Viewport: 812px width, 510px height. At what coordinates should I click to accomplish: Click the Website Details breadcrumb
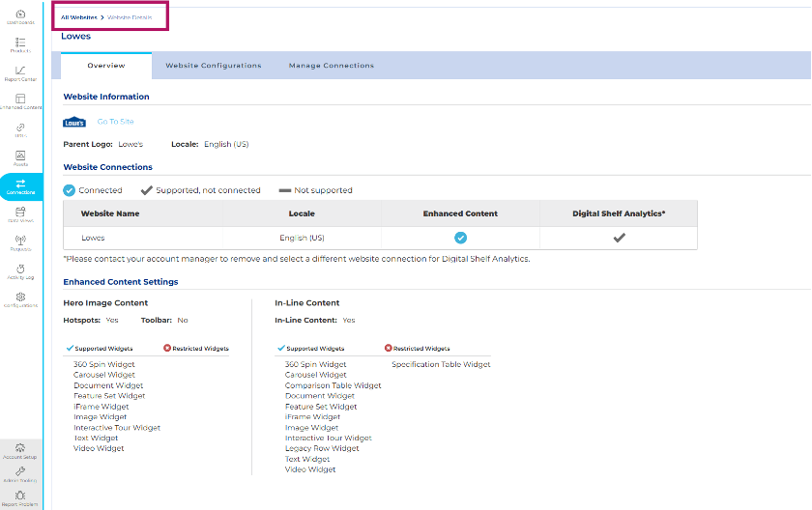point(130,17)
